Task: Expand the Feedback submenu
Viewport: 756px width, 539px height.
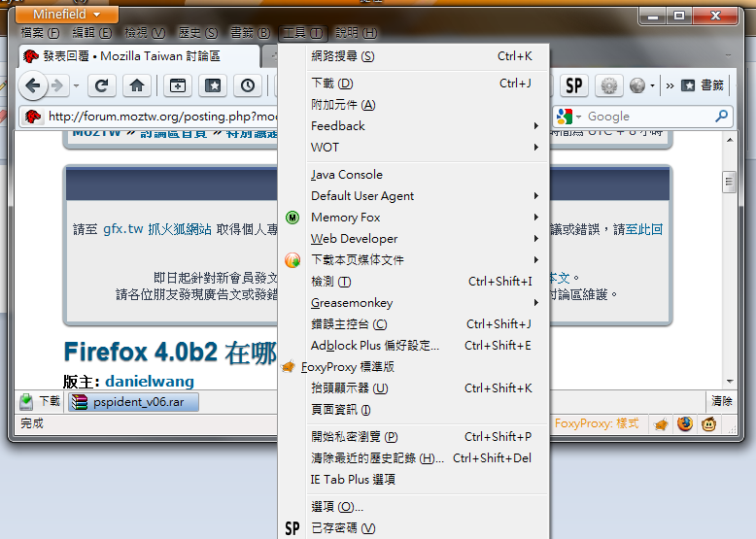Action: coord(414,125)
